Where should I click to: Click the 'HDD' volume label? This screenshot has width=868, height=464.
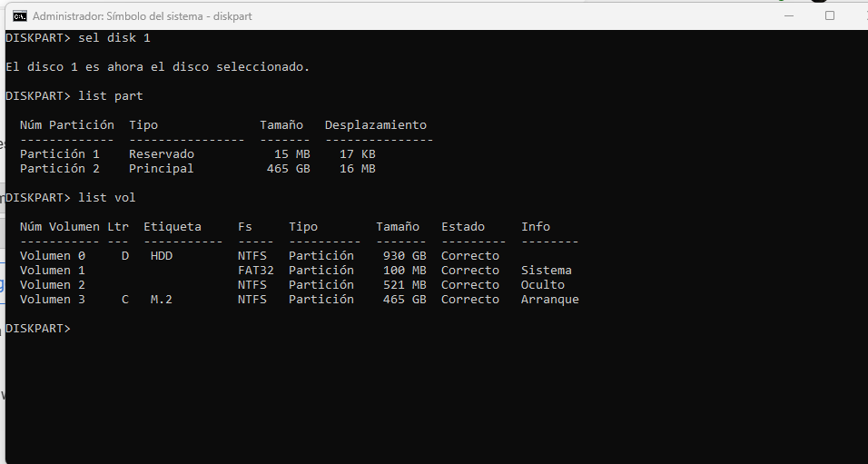pyautogui.click(x=162, y=256)
